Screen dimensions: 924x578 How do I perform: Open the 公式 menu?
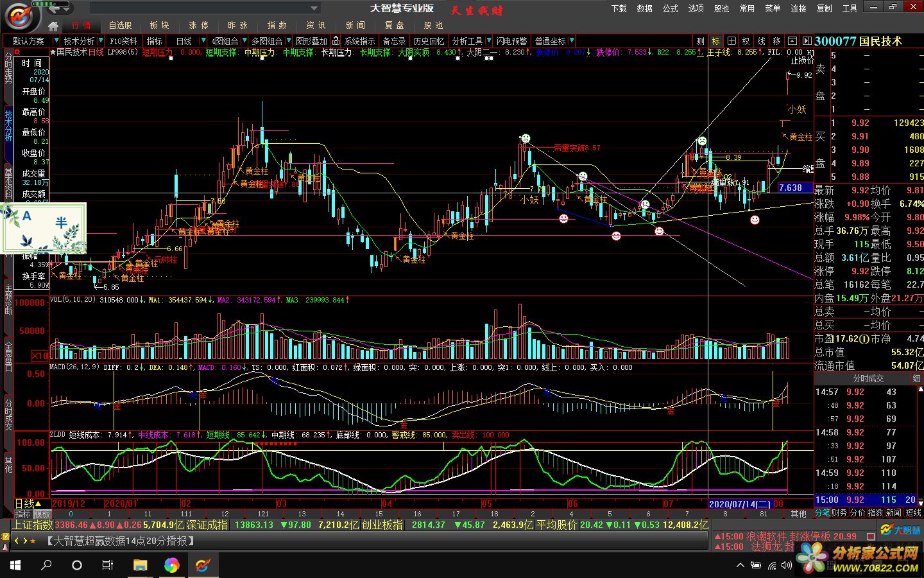pos(670,8)
